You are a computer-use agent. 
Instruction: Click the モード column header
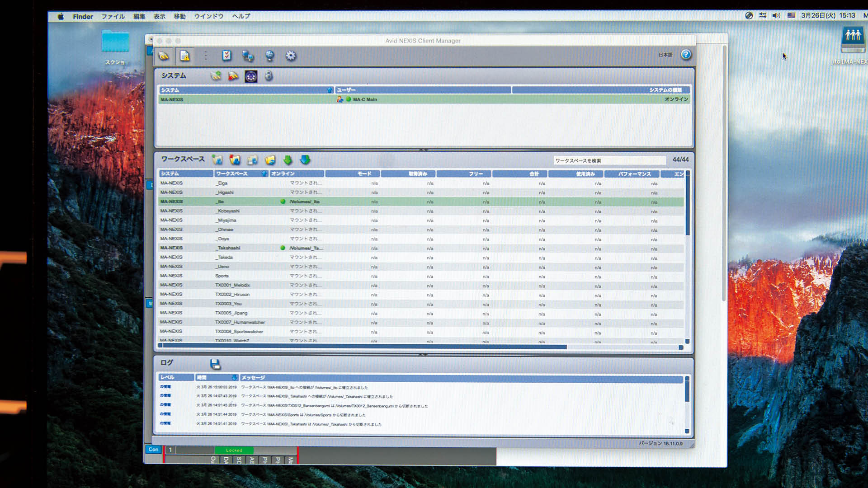tap(353, 174)
